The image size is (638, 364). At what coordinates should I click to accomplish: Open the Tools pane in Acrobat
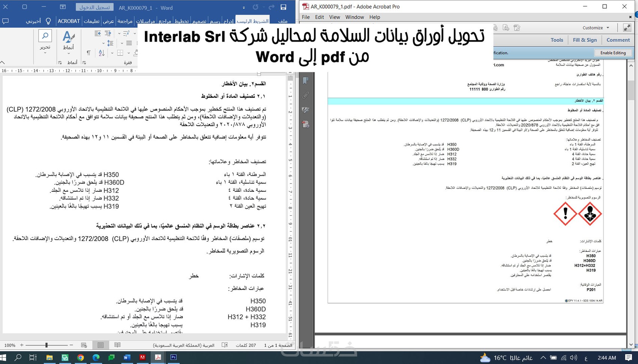557,40
